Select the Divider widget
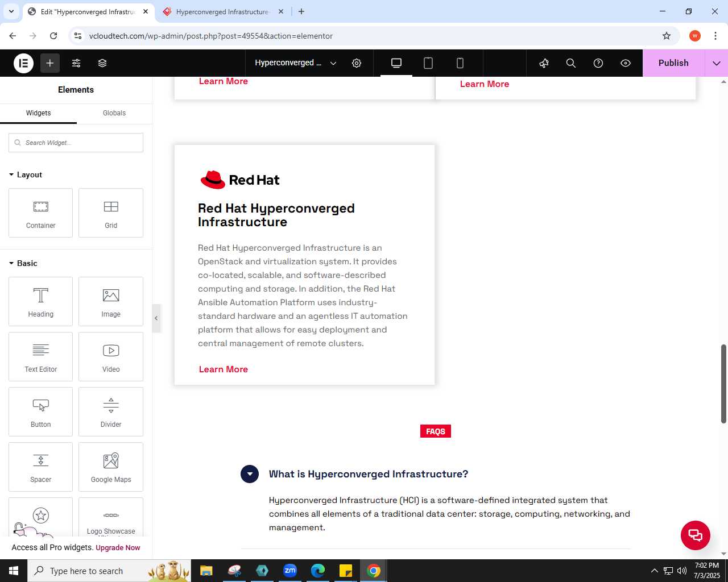 click(111, 411)
